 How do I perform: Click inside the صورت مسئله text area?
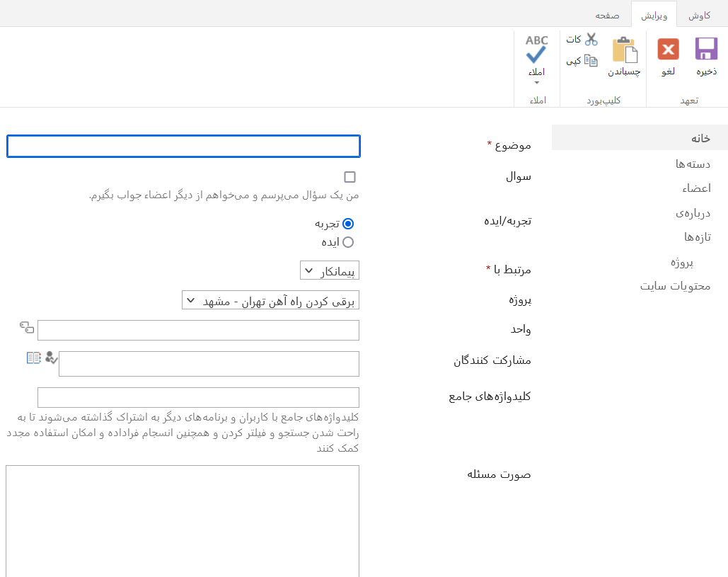pos(183,521)
